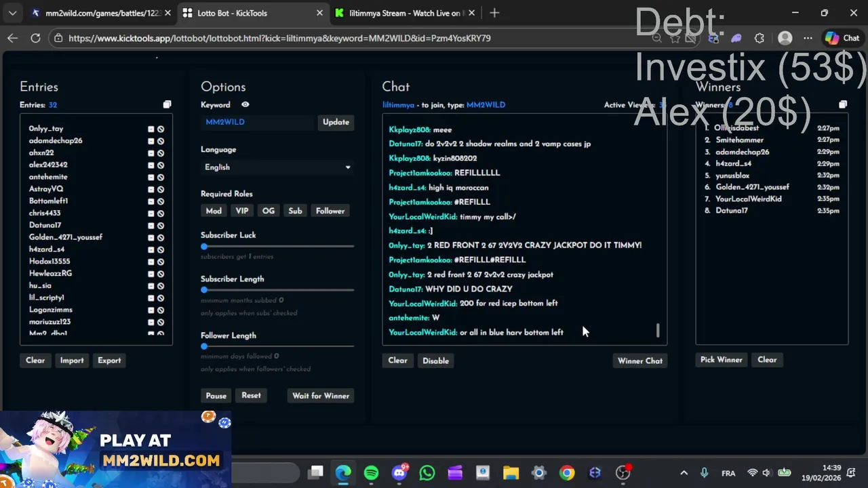Image resolution: width=868 pixels, height=488 pixels.
Task: Select the Lotto Bot - KickTools tab
Action: coord(253,13)
